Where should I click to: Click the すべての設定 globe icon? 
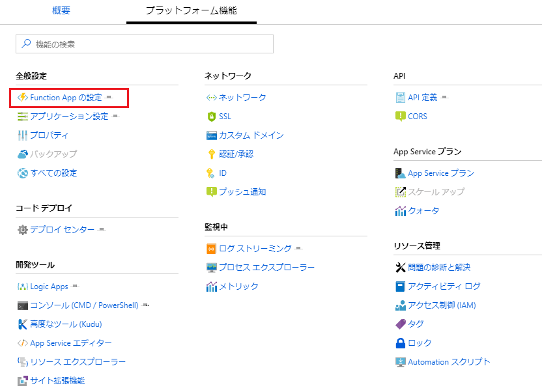click(x=23, y=173)
